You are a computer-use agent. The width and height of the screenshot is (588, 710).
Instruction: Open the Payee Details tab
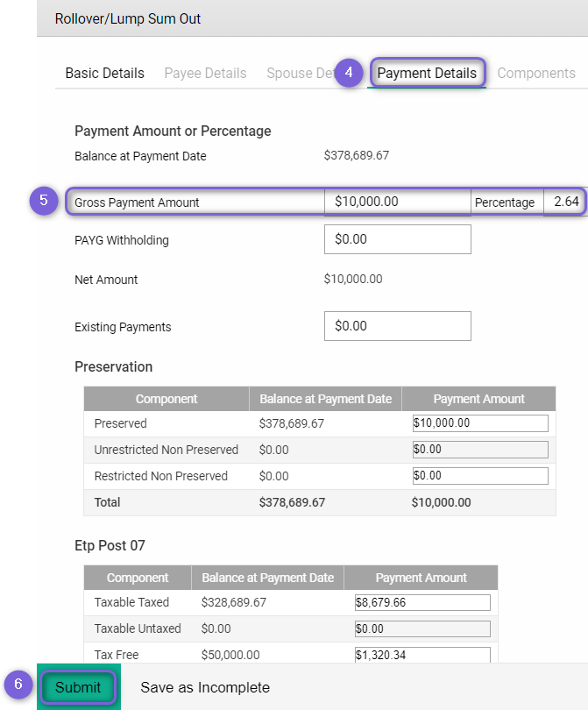click(x=205, y=74)
